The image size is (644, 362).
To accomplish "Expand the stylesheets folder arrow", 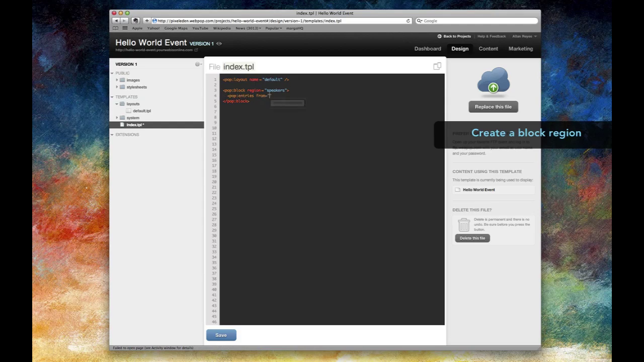I will point(117,87).
